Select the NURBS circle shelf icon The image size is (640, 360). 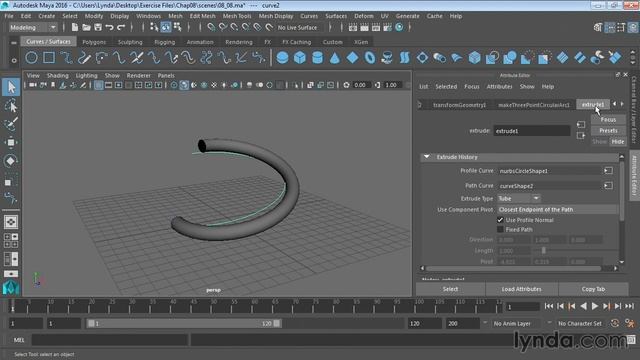tap(31, 58)
